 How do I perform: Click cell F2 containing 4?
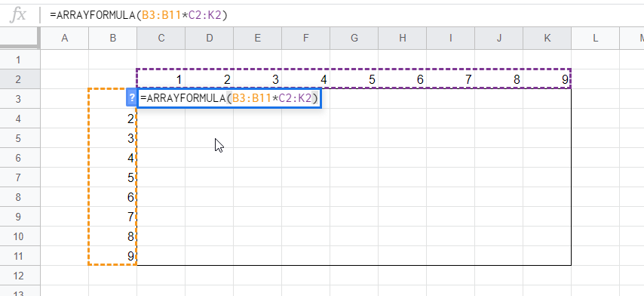pos(306,79)
